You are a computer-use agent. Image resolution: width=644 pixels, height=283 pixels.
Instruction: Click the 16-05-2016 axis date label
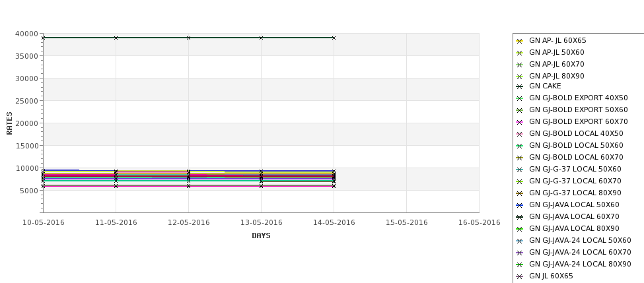click(x=480, y=223)
